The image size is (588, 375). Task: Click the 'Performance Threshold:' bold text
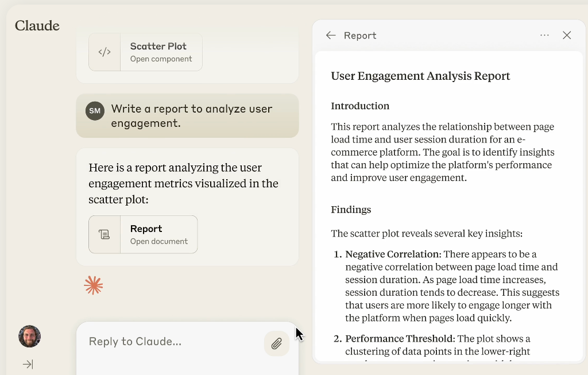click(400, 339)
